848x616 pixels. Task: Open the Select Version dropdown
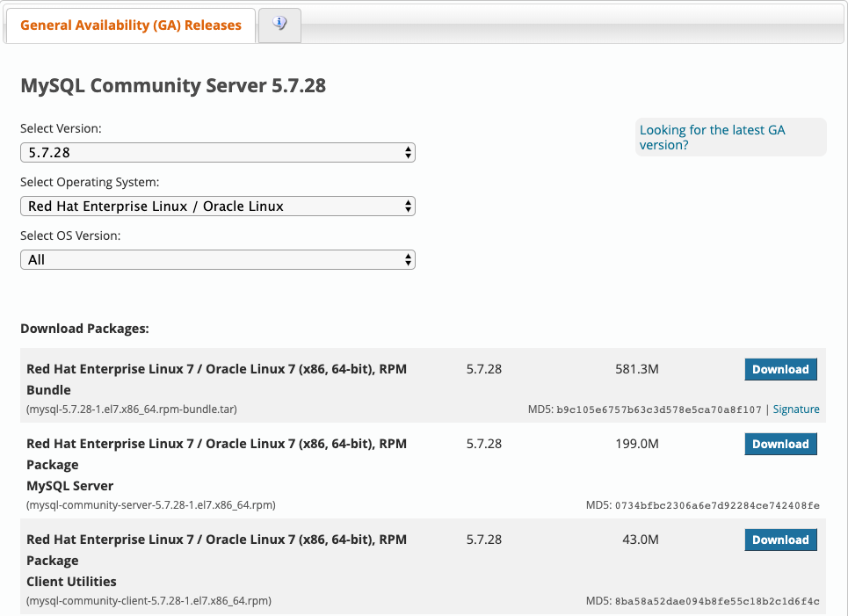coord(217,153)
